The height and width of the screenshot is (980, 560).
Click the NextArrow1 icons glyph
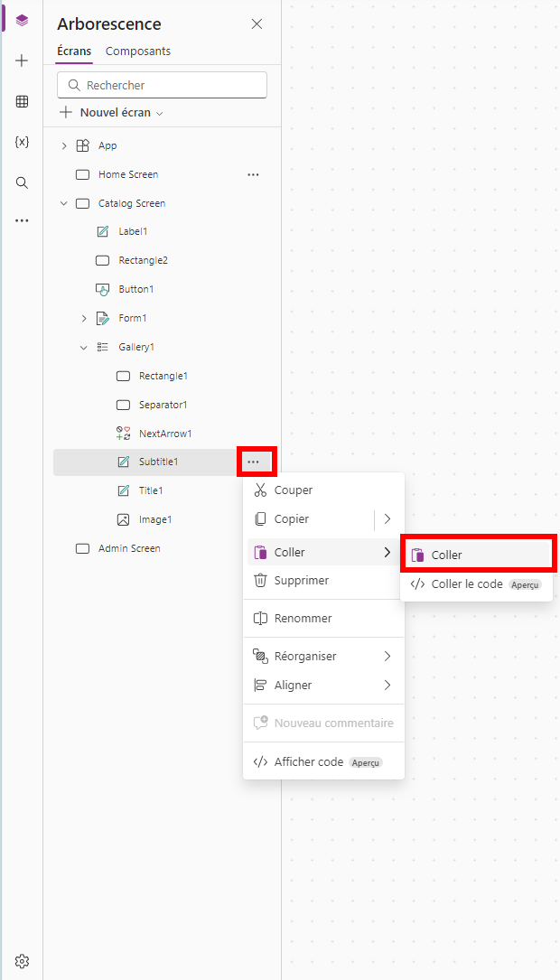[x=123, y=434]
